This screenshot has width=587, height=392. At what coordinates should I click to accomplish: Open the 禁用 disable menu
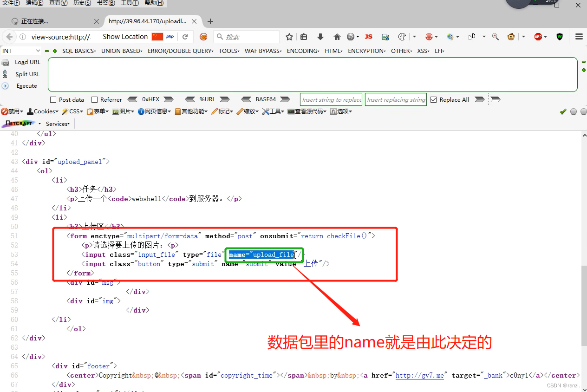12,111
